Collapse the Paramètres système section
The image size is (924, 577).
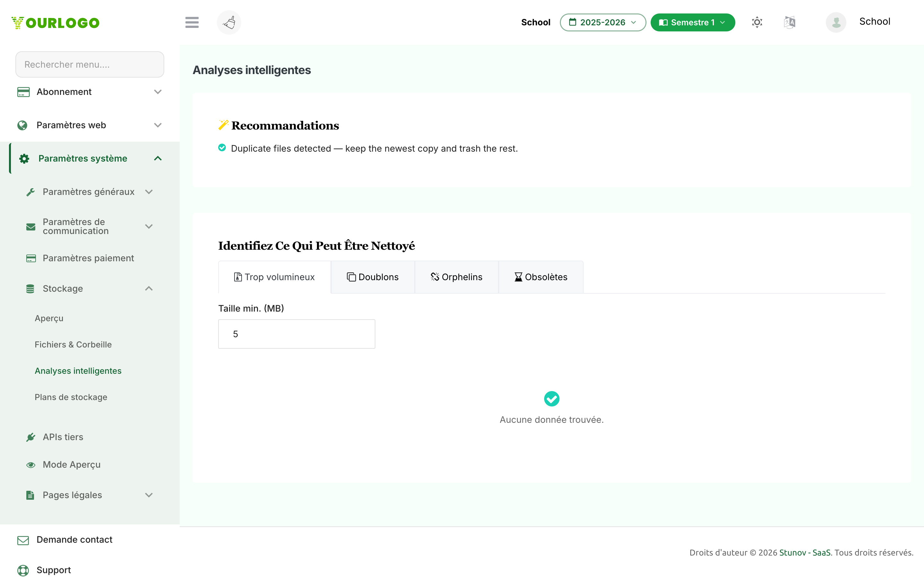click(x=90, y=158)
